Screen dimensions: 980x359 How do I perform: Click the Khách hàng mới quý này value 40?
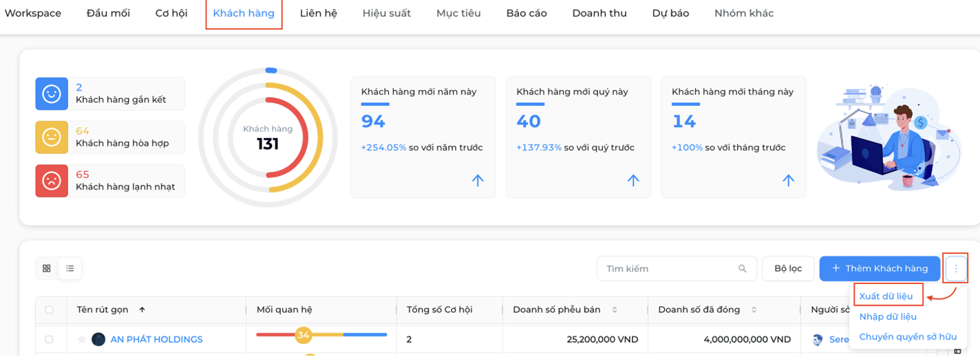(529, 122)
